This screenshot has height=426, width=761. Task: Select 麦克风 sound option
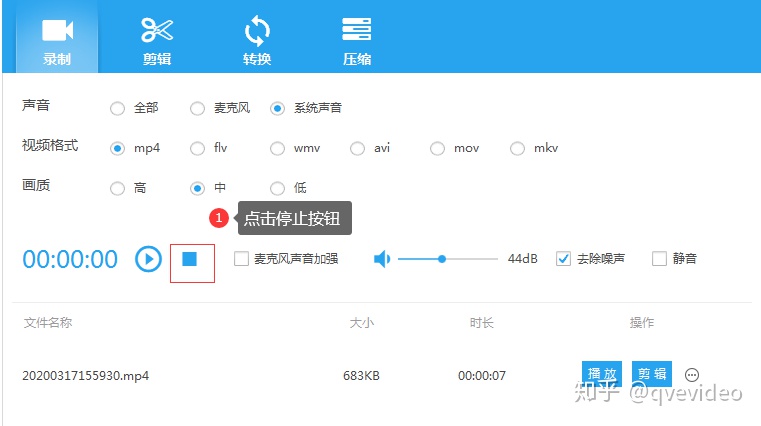point(198,108)
